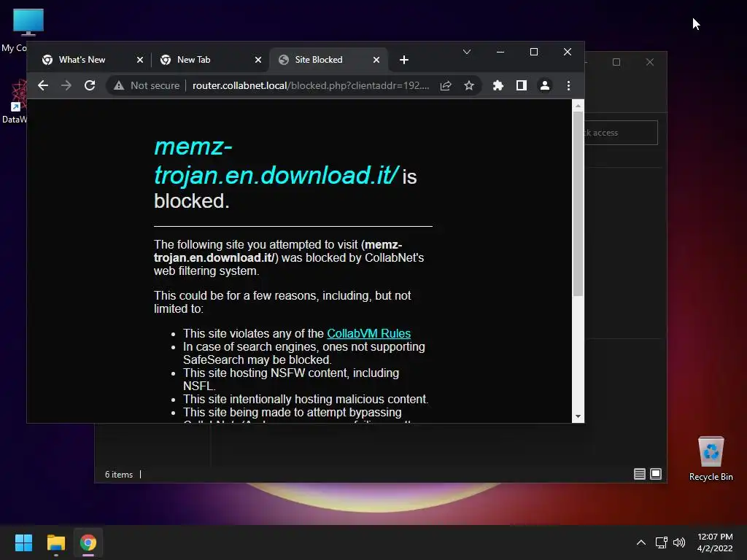
Task: Bookmark this tab with the star icon
Action: coord(469,85)
